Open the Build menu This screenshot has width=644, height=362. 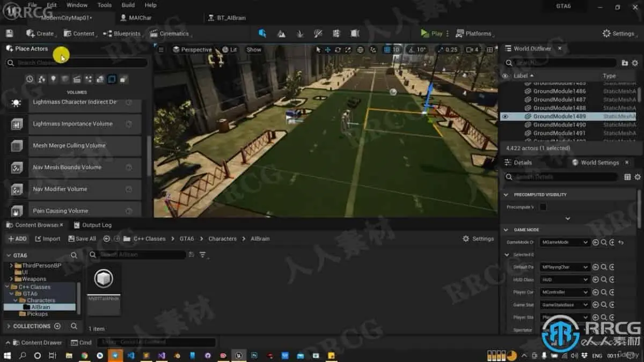(128, 5)
